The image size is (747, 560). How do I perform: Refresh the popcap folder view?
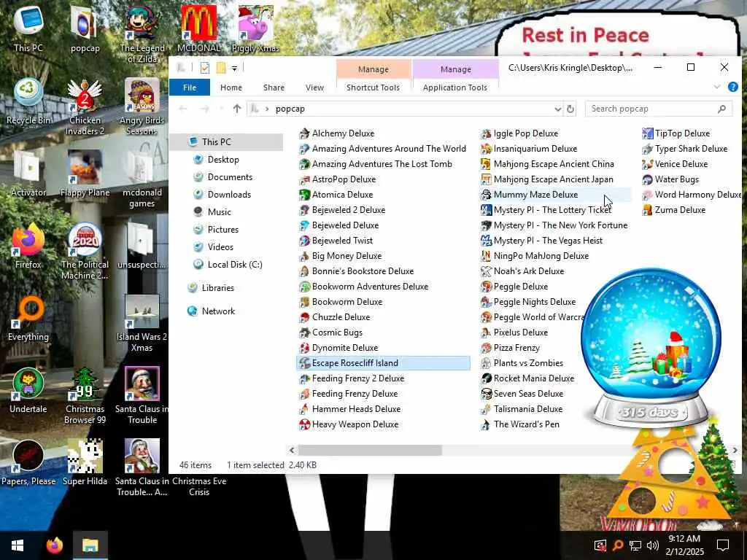[570, 109]
